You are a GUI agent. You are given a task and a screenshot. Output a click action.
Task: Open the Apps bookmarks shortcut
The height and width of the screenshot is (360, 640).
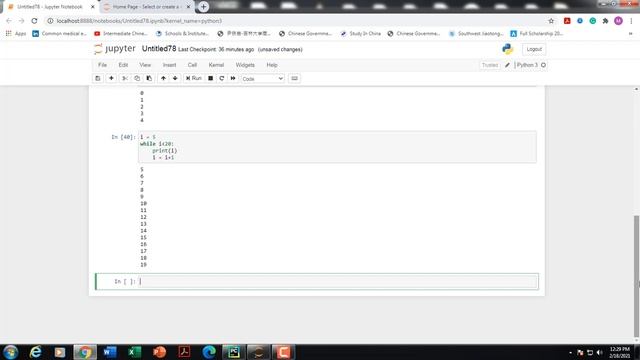coord(16,33)
